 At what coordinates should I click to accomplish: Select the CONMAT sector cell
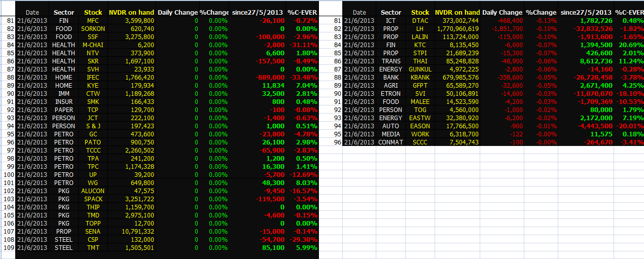[391, 142]
